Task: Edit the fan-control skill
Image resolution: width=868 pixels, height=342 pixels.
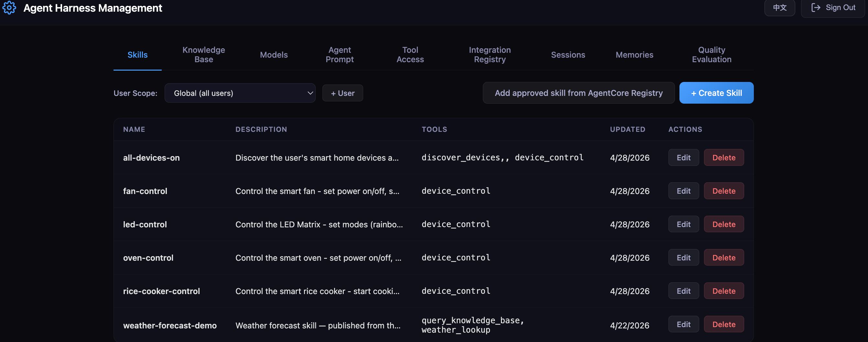Action: click(683, 191)
